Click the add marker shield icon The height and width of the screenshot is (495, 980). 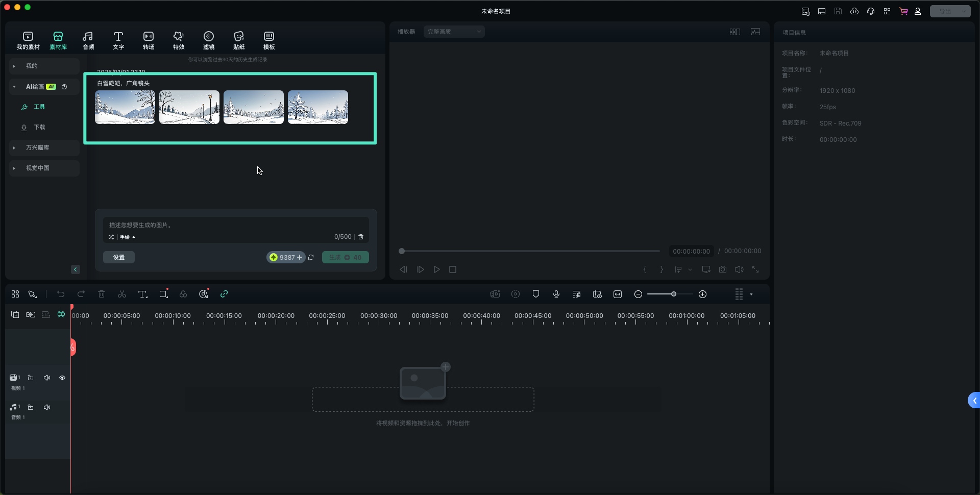pyautogui.click(x=535, y=294)
